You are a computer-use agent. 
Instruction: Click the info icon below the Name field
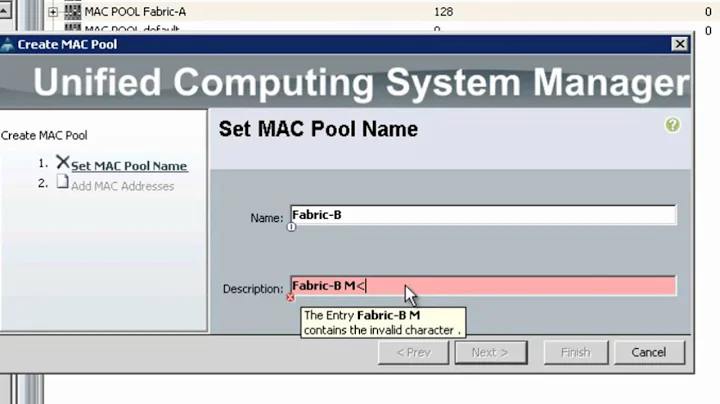coord(291,227)
